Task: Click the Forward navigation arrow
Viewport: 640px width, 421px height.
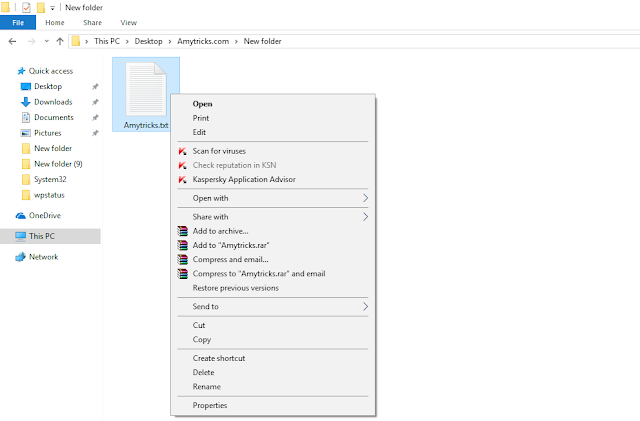Action: click(x=31, y=41)
